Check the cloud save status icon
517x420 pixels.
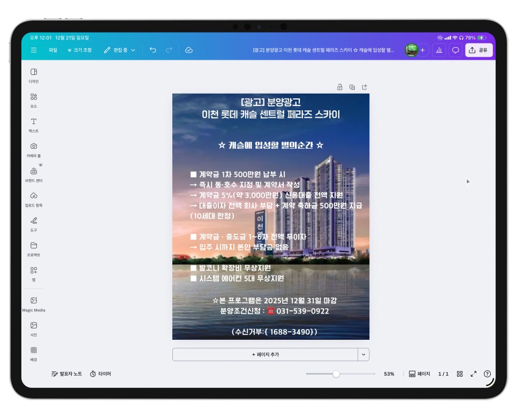coord(188,50)
